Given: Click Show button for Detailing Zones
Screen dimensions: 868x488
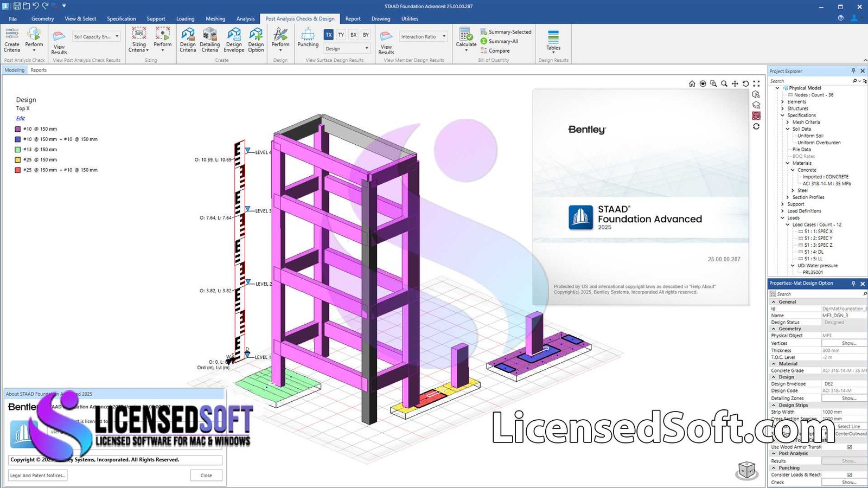Looking at the screenshot, I should click(844, 399).
